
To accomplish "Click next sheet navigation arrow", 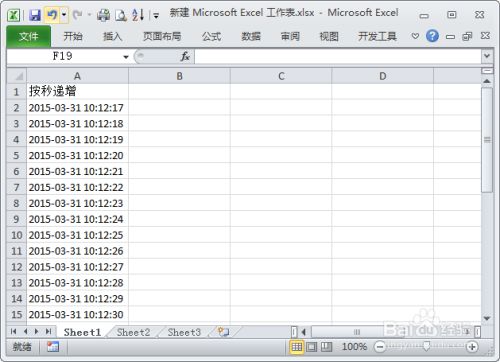I will click(37, 331).
